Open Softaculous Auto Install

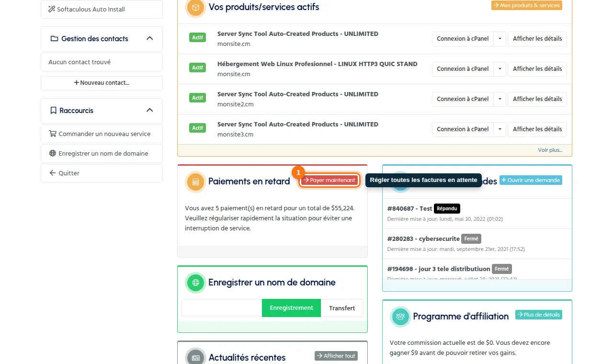click(x=102, y=9)
